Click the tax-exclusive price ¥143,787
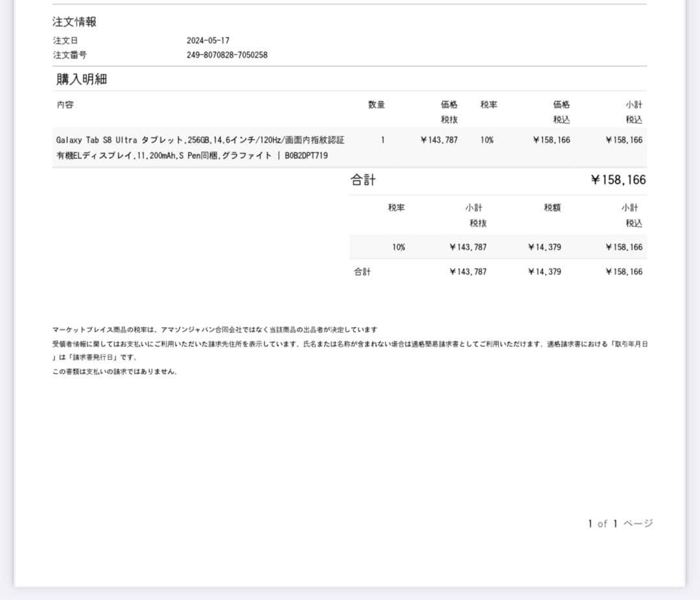 coord(439,139)
